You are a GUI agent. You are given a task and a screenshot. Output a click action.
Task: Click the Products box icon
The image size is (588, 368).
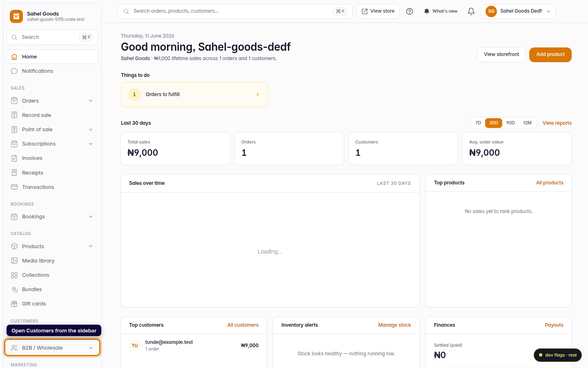[x=14, y=246]
